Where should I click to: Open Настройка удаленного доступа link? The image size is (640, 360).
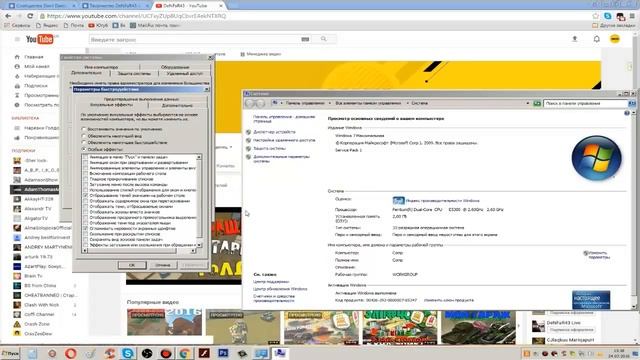pyautogui.click(x=284, y=140)
